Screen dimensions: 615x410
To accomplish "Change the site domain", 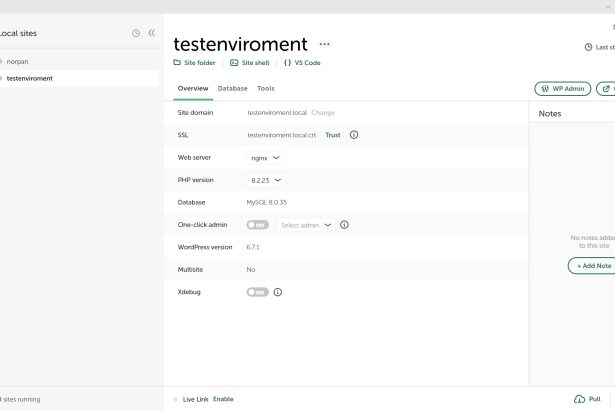I will point(323,113).
